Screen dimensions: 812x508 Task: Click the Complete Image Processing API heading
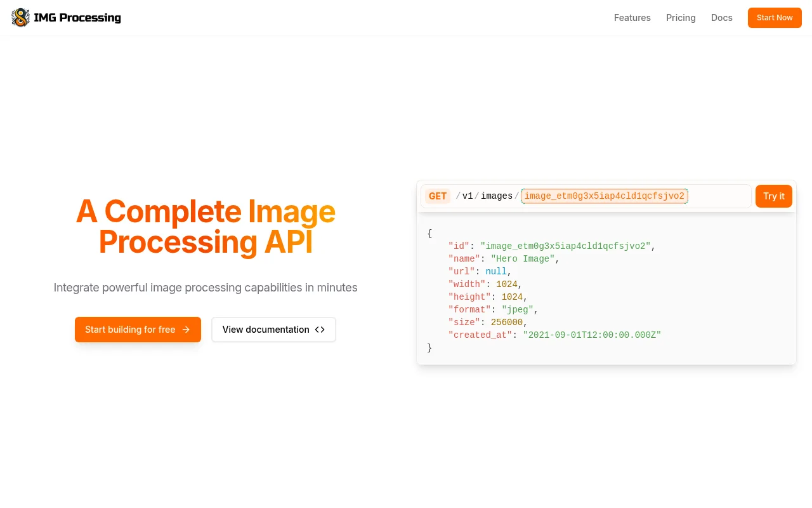pos(206,227)
